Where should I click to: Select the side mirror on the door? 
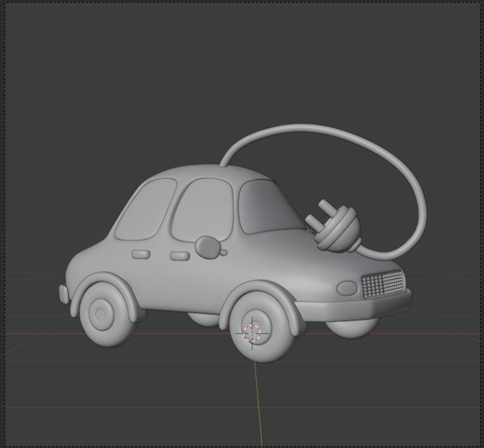(211, 248)
